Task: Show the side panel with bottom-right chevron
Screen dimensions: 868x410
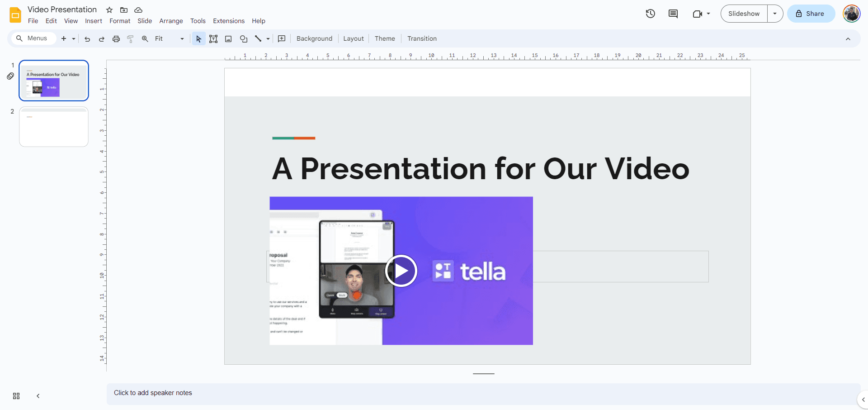Action: (863, 400)
